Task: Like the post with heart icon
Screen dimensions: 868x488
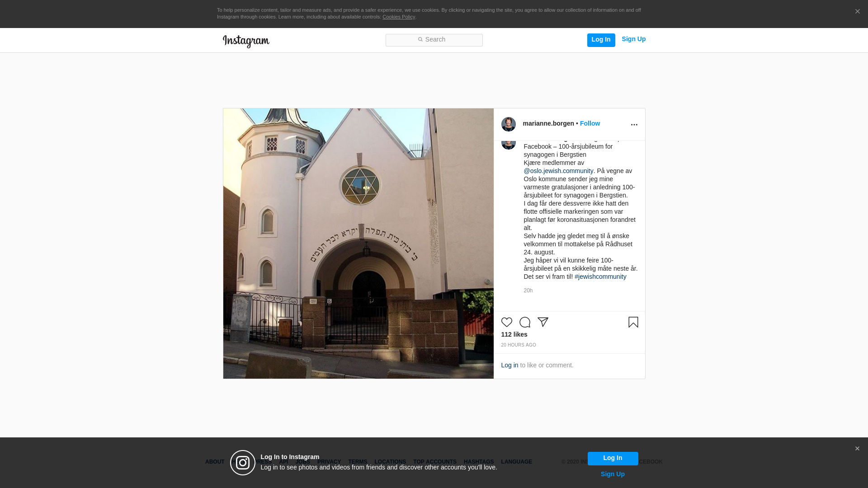Action: (506, 322)
